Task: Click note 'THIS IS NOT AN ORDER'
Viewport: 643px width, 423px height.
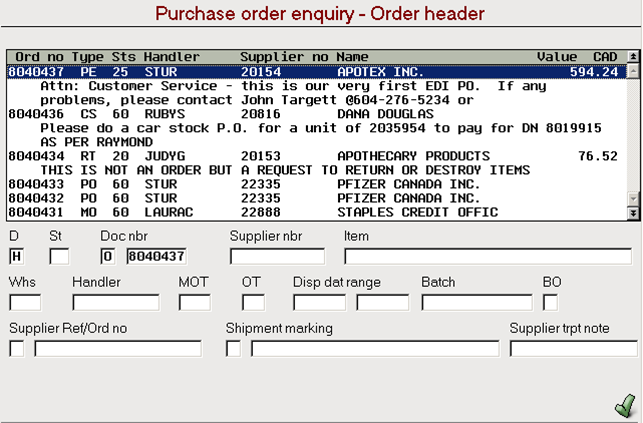Action: pyautogui.click(x=285, y=170)
